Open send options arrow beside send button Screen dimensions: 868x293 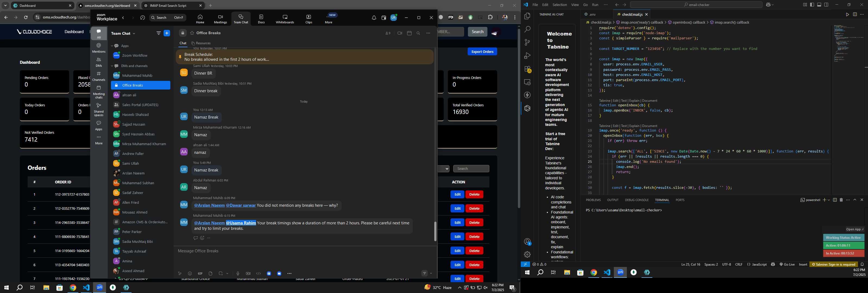tap(431, 273)
